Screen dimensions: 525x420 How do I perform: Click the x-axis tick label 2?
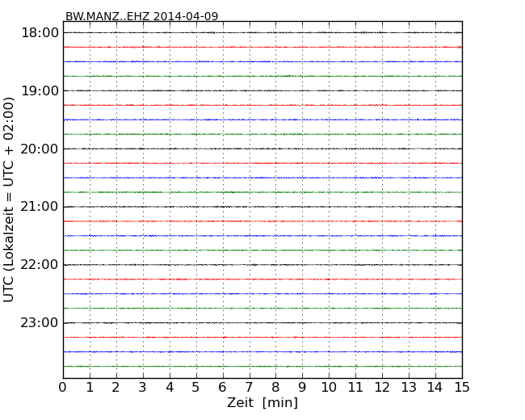tap(115, 388)
